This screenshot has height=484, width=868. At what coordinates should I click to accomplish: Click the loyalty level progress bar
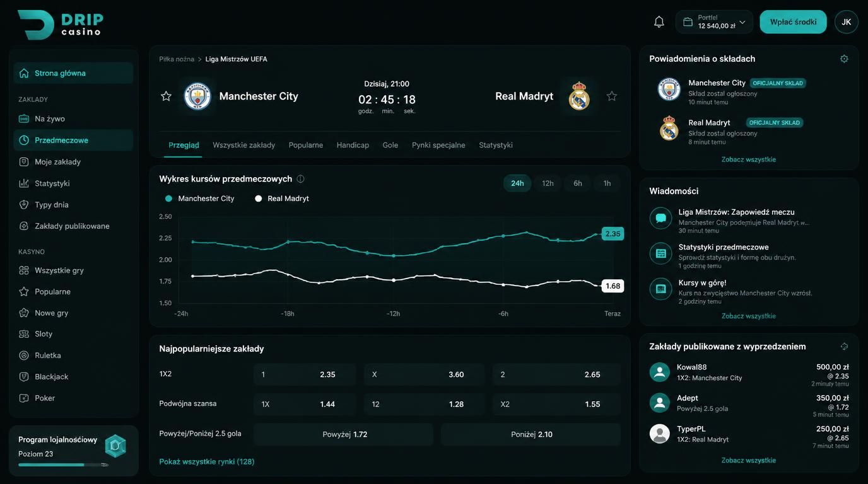coord(63,465)
